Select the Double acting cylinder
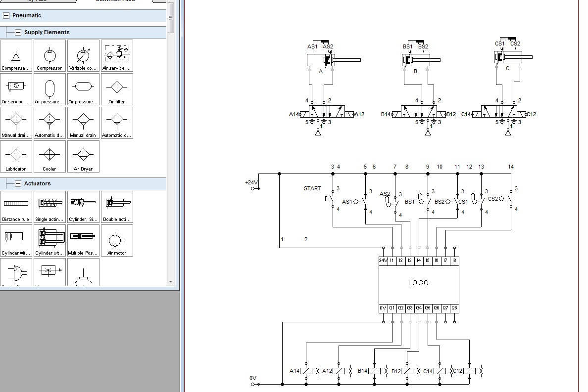Image resolution: width=588 pixels, height=392 pixels. [117, 207]
